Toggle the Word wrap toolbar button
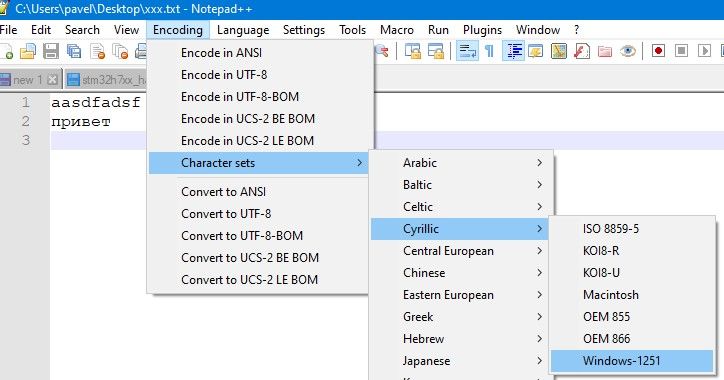The image size is (724, 380). [467, 50]
